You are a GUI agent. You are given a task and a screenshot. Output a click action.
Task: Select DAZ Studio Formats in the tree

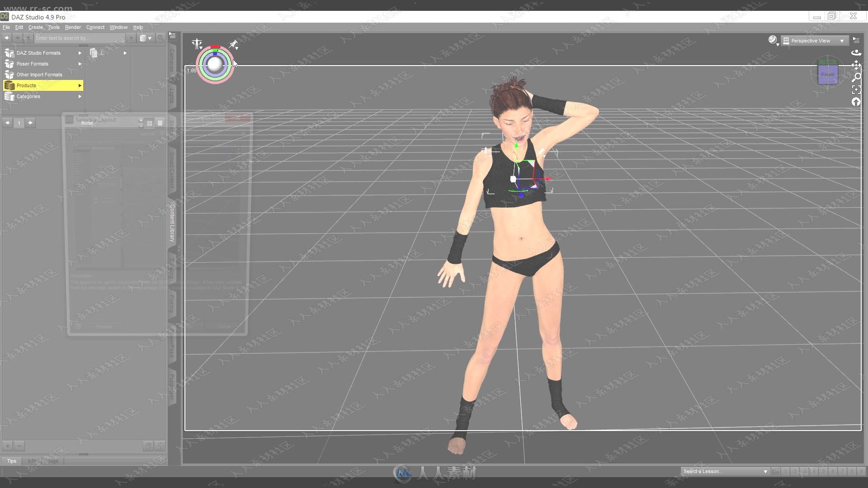(38, 53)
